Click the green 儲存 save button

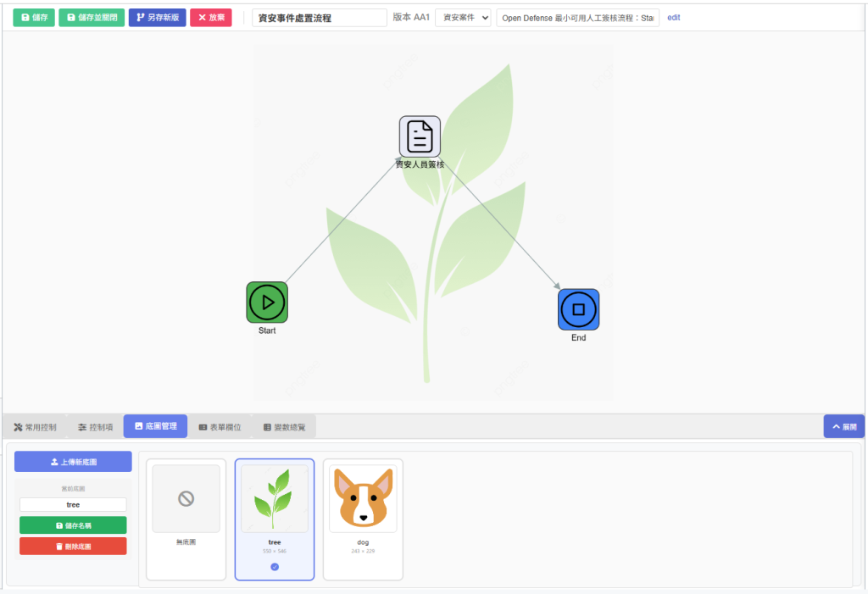tap(34, 18)
